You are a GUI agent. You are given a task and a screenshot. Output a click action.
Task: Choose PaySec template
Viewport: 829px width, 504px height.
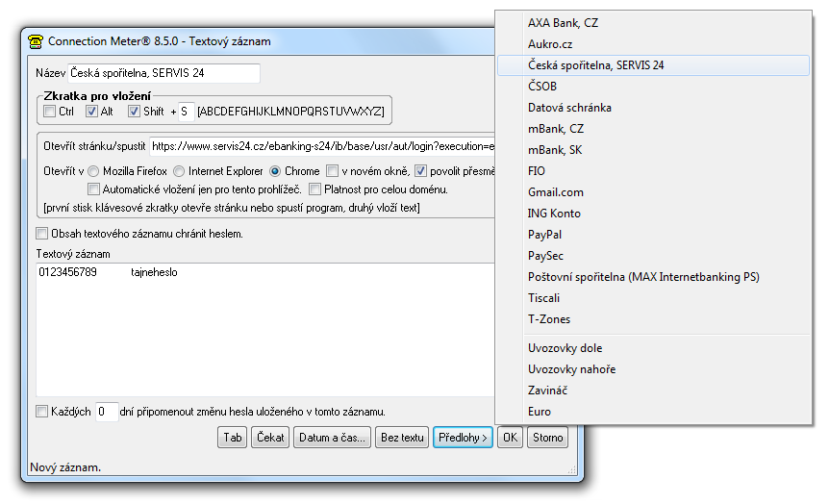[x=653, y=256]
